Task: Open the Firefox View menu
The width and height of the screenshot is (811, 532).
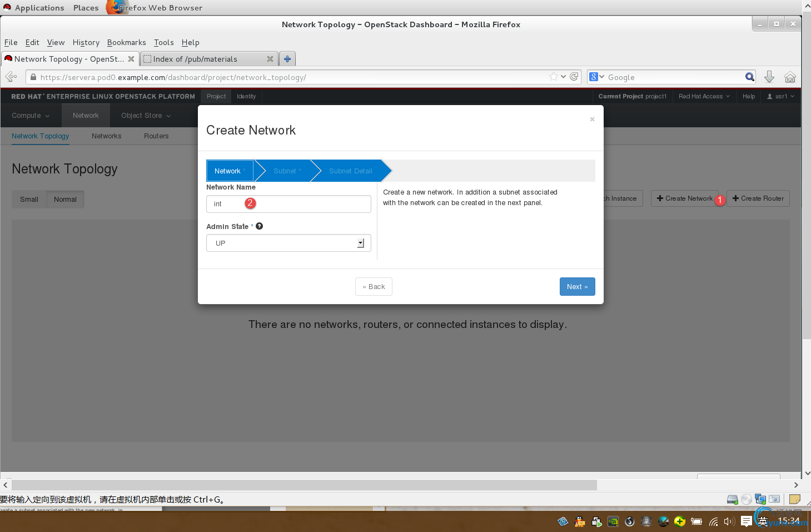Action: 56,42
